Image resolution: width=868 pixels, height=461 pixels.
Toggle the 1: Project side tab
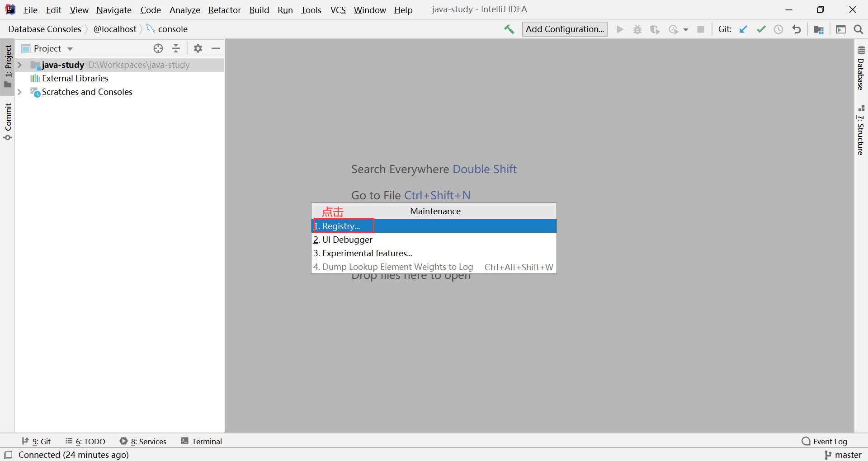[x=8, y=66]
